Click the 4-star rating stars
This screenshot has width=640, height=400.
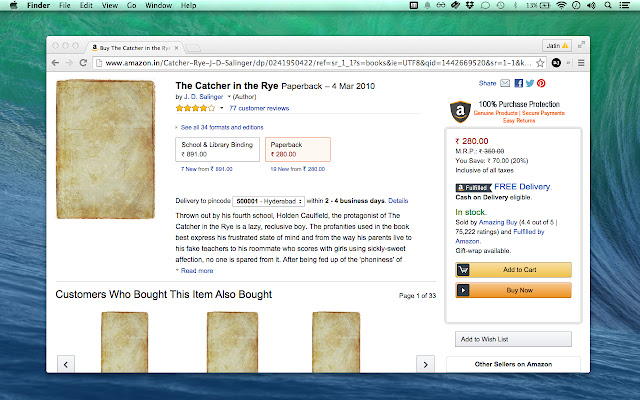click(x=195, y=108)
